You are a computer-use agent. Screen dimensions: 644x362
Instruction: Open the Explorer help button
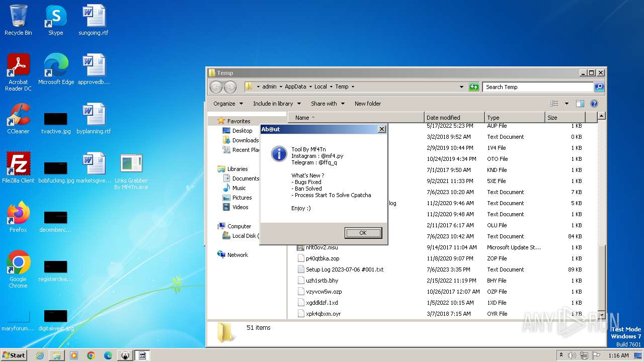coord(594,104)
